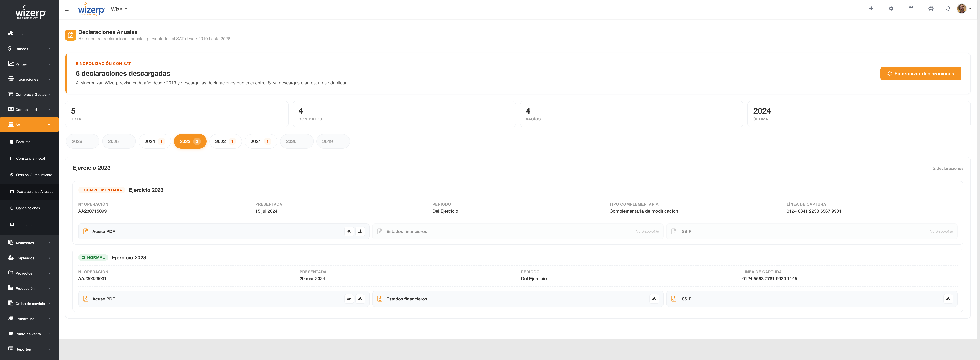980x360 pixels.
Task: Preview Acuse PDF of complementaria declaration
Action: click(x=349, y=231)
